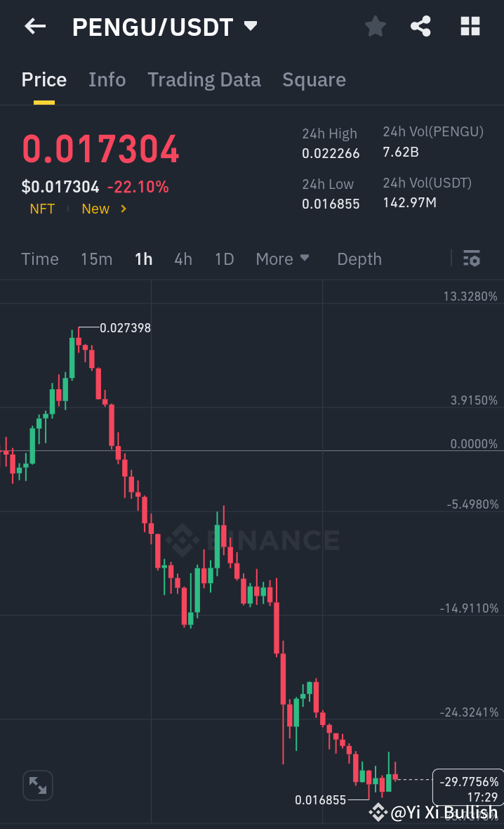This screenshot has width=504, height=829.
Task: Switch to the Trading Data tab
Action: pyautogui.click(x=204, y=79)
